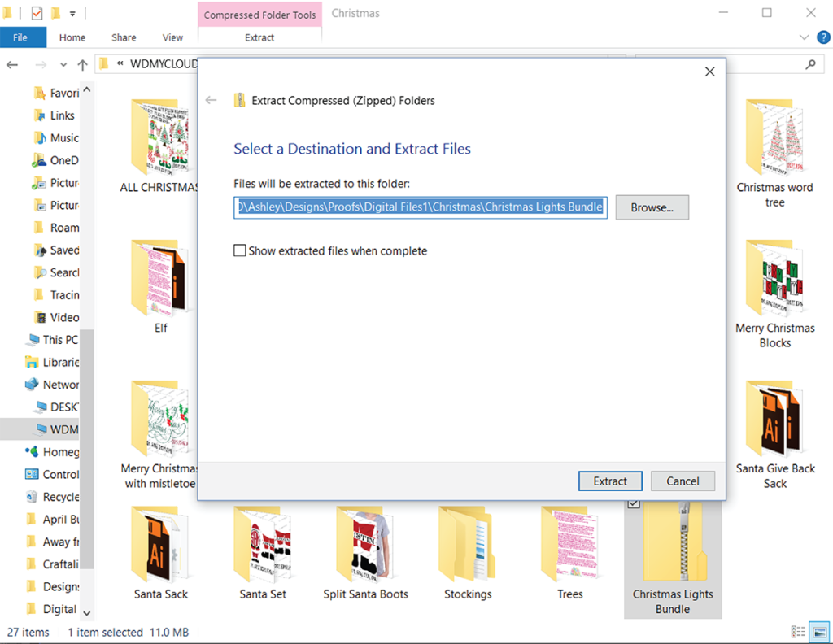Click the Extract button in the dialog
The height and width of the screenshot is (644, 833).
click(x=610, y=481)
